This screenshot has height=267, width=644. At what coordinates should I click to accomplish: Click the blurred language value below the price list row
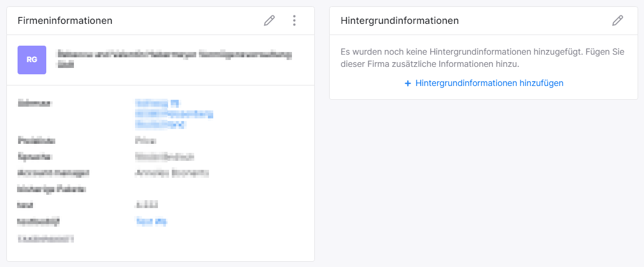click(165, 157)
